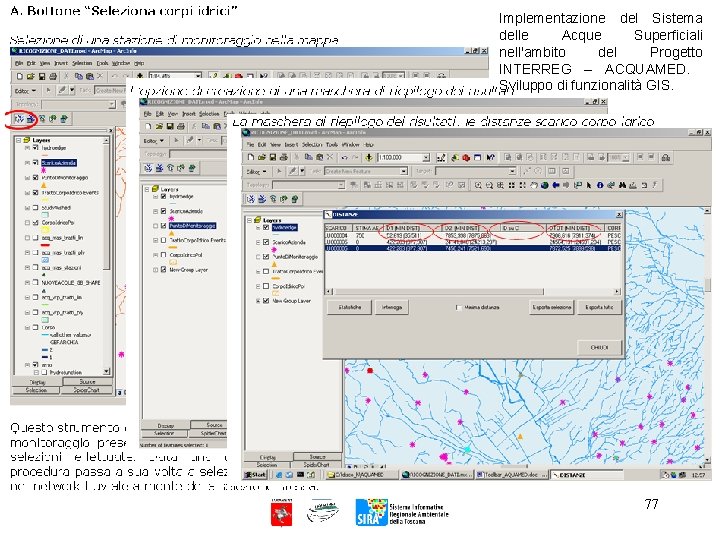Click Toolbar_AQUAMED.doc taskbar button
Viewport: 720px width, 540px height.
pos(512,474)
